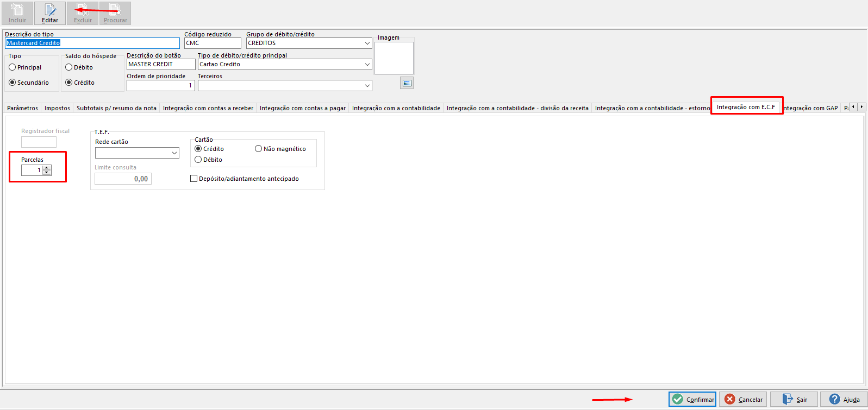This screenshot has height=410, width=868.
Task: Click the Cancelar button
Action: point(743,399)
